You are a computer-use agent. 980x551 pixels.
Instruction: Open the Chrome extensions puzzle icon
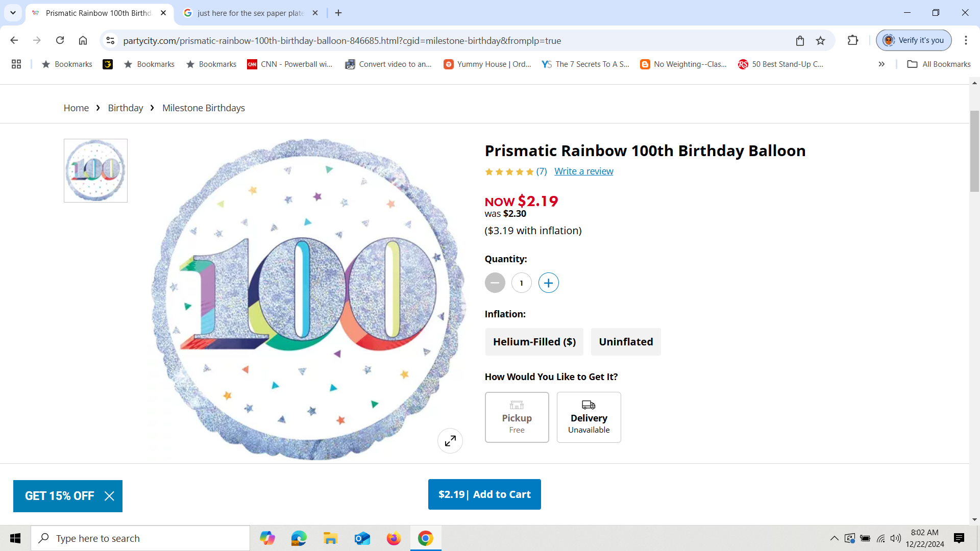(852, 41)
